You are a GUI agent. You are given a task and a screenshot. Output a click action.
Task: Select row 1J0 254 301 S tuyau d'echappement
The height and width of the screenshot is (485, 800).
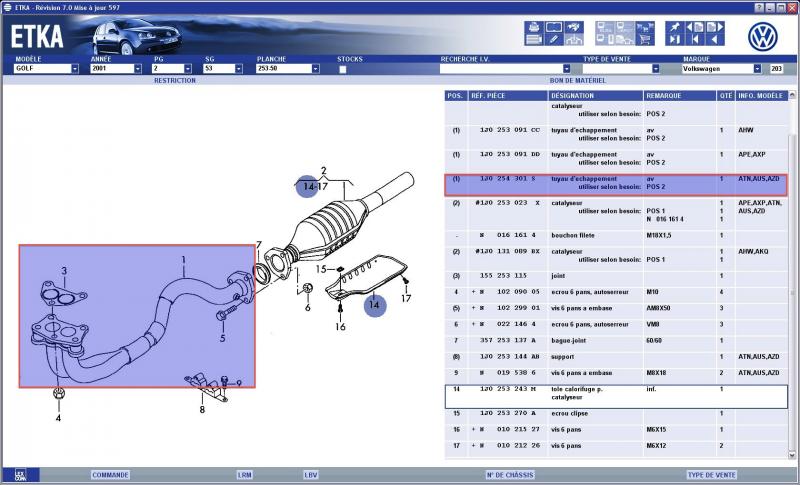pyautogui.click(x=616, y=185)
